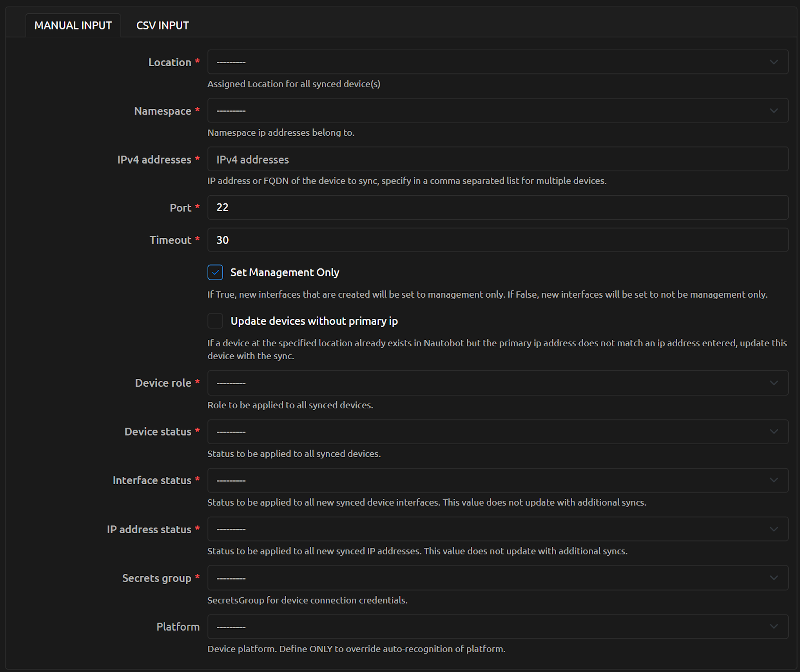The width and height of the screenshot is (800, 672).
Task: Click the chevron arrow on Device role
Action: pyautogui.click(x=774, y=383)
